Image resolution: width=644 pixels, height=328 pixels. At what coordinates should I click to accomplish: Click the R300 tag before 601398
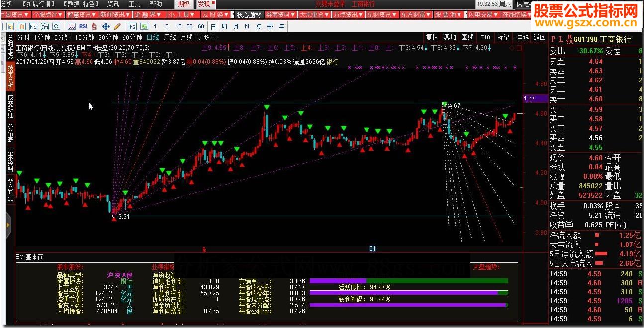570,38
